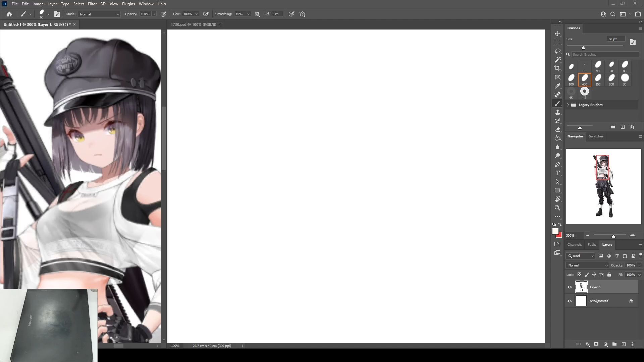This screenshot has height=362, width=644.
Task: Click the foreground color swatch
Action: coord(555,231)
